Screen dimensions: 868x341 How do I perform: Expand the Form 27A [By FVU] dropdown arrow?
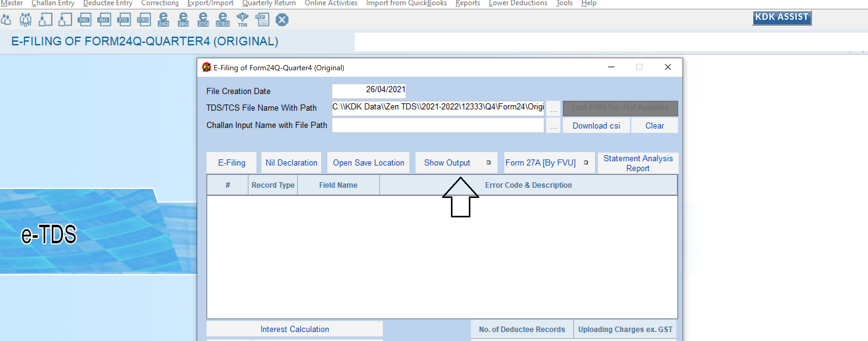point(586,163)
